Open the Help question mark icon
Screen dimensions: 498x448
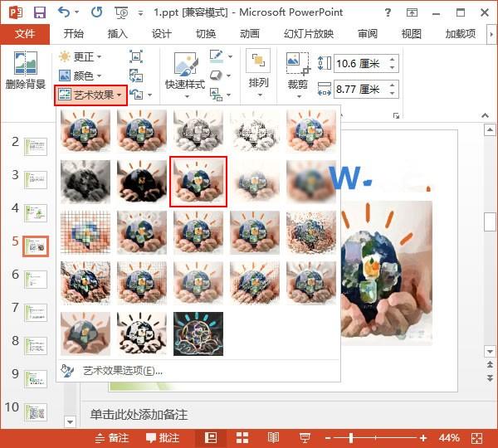click(x=388, y=12)
